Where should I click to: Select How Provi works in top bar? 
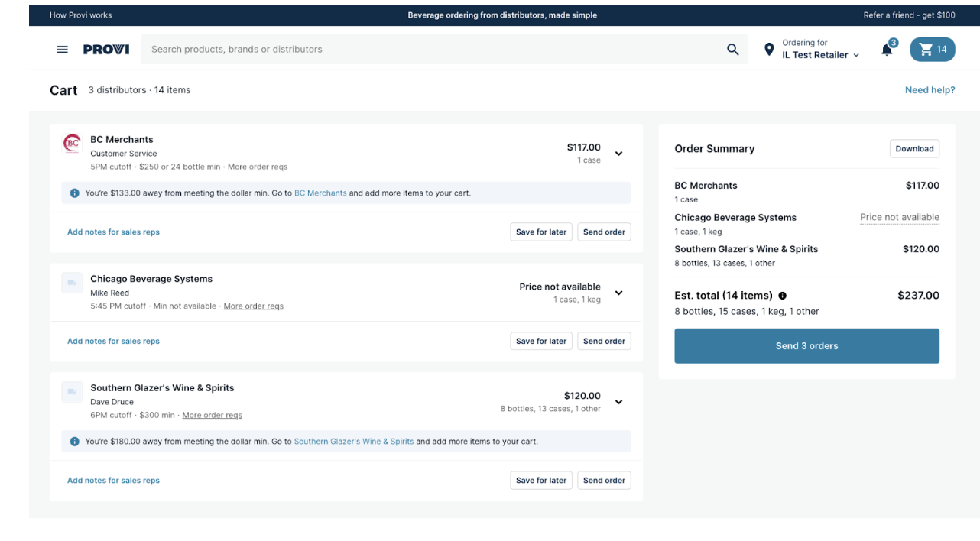pos(80,15)
